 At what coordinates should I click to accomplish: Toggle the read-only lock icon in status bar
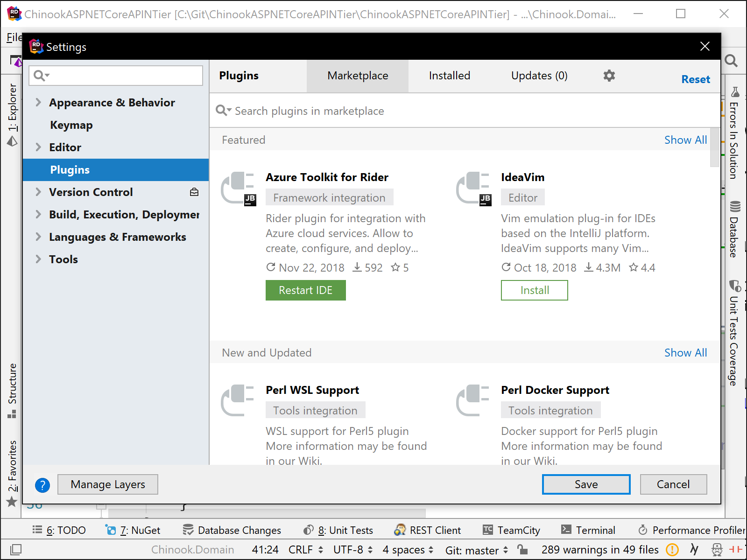[522, 550]
